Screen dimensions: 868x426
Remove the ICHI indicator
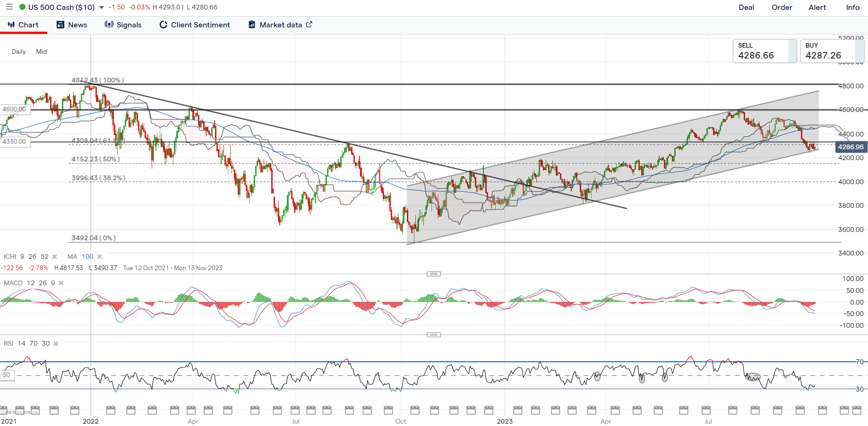55,257
